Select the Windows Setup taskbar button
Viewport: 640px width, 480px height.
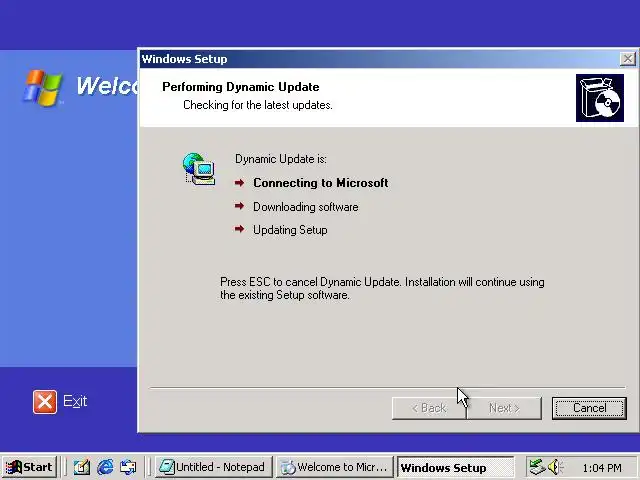(456, 467)
